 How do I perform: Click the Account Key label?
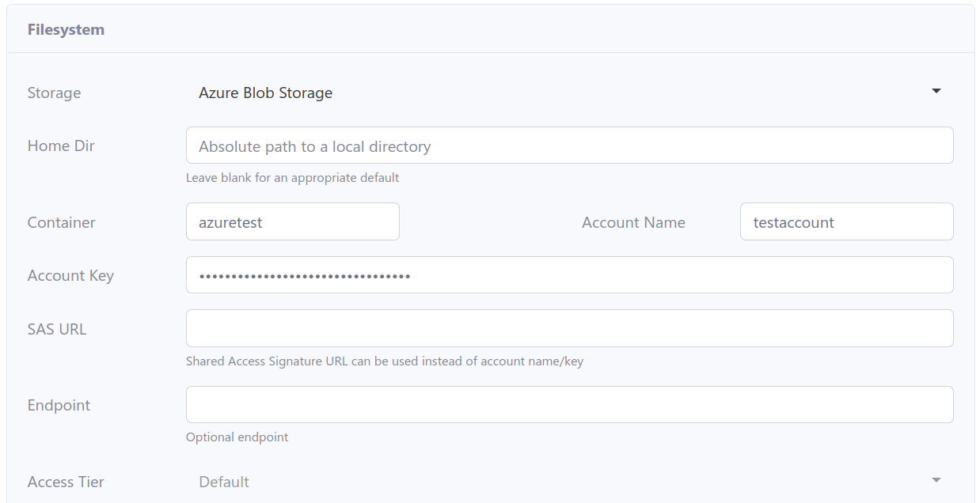pyautogui.click(x=70, y=275)
